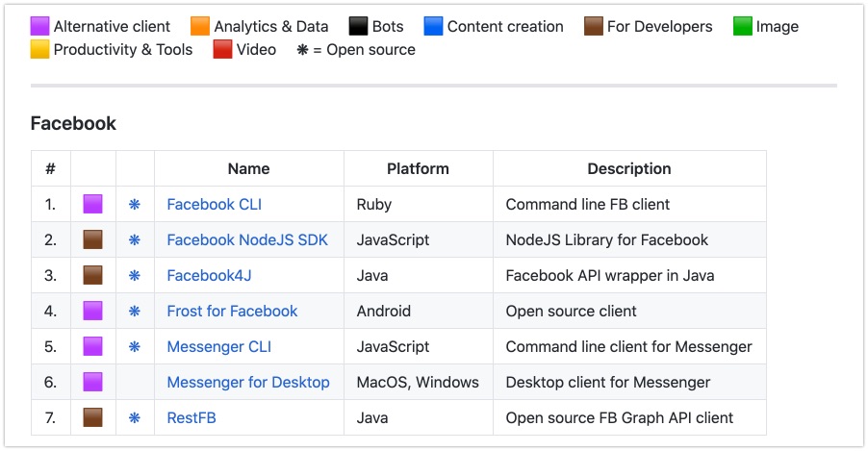Open the Messenger for Desktop link
868x451 pixels.
248,382
